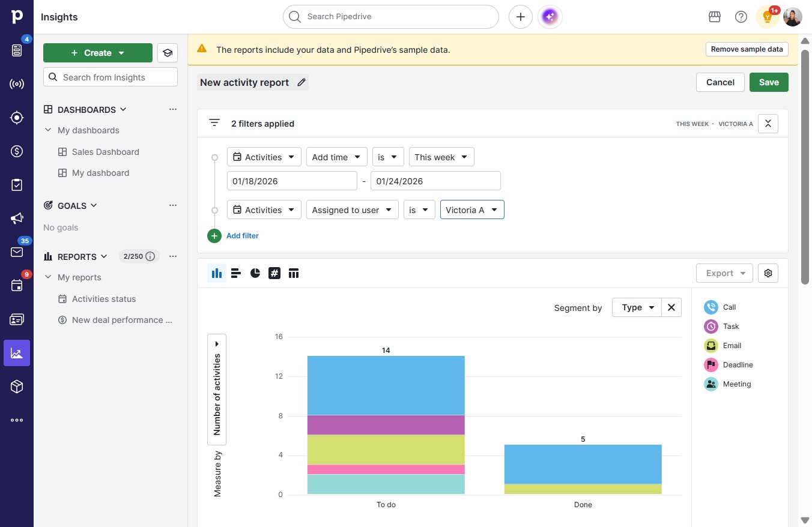This screenshot has width=812, height=527.
Task: Open the learning graduation cap button
Action: click(x=168, y=53)
